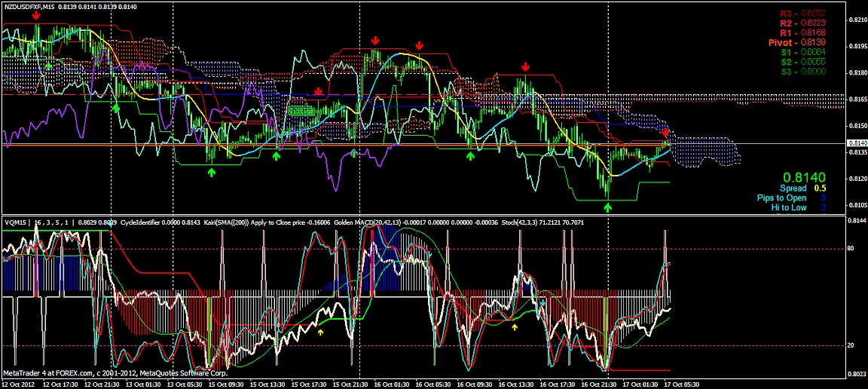Select the red sell arrow beside the current price line
The image size is (868, 389).
coord(665,133)
